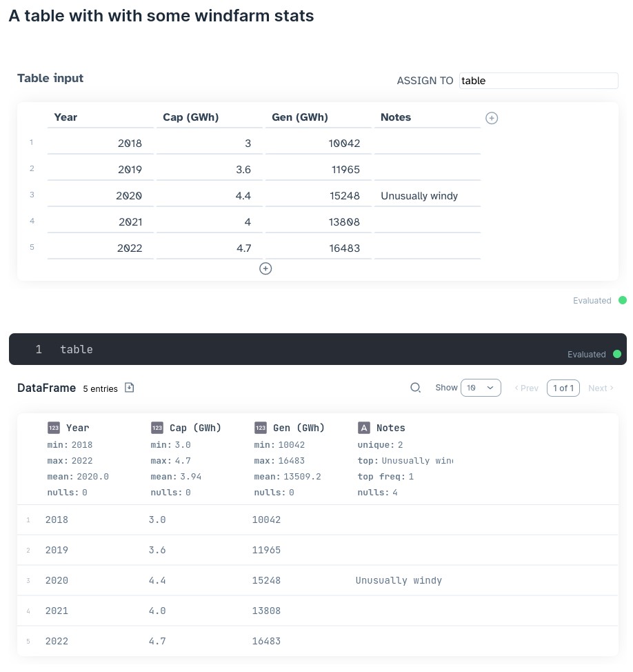Click the Prev page link

(x=527, y=388)
